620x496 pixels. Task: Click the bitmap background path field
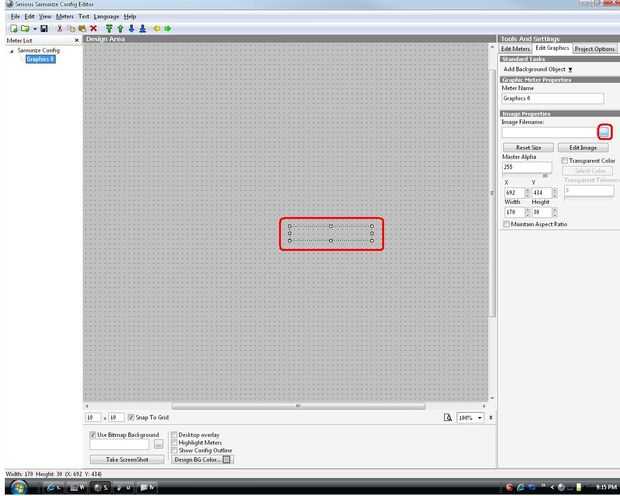[x=119, y=445]
